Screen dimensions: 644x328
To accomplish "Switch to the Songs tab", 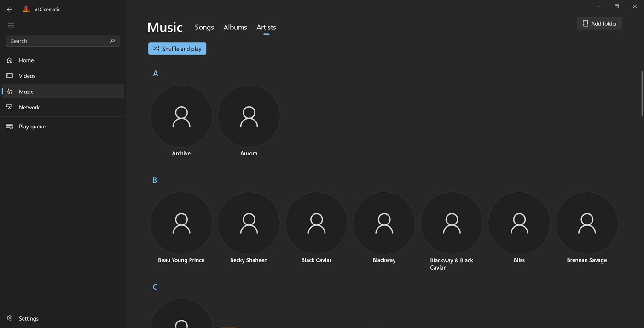I will (x=204, y=27).
